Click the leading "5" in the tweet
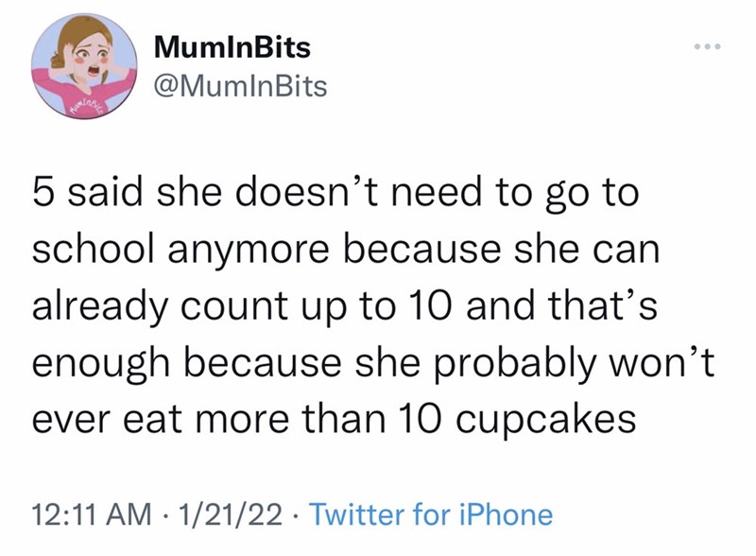756x556 pixels. coord(43,197)
